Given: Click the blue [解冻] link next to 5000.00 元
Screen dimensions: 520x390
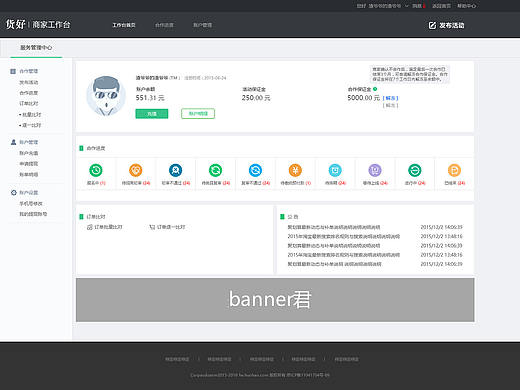Looking at the screenshot, I should pos(391,98).
